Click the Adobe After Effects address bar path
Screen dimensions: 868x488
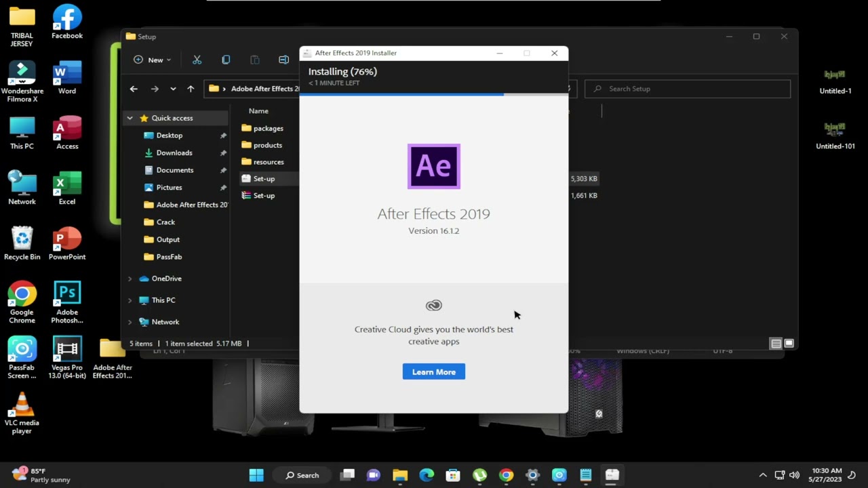point(264,89)
